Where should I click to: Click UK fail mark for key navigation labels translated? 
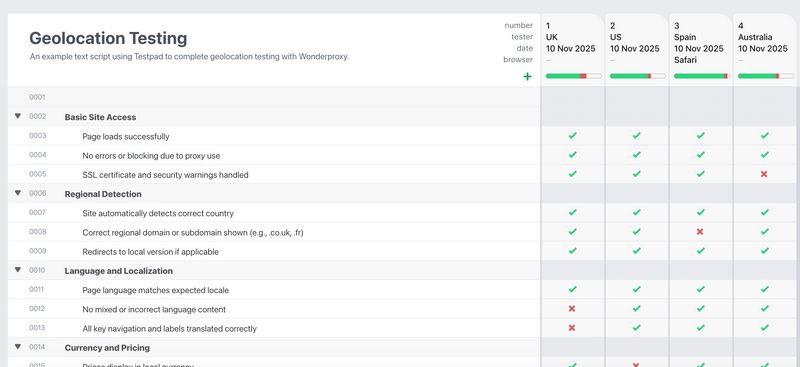[x=572, y=328]
